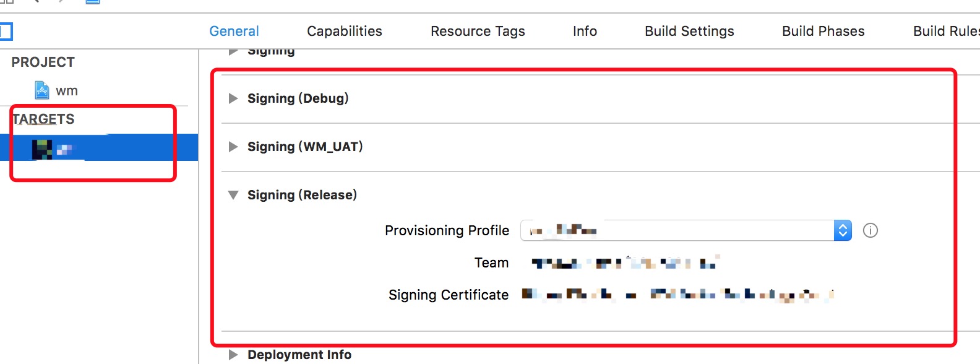Select the app target under TARGETS
980x364 pixels.
(x=99, y=148)
